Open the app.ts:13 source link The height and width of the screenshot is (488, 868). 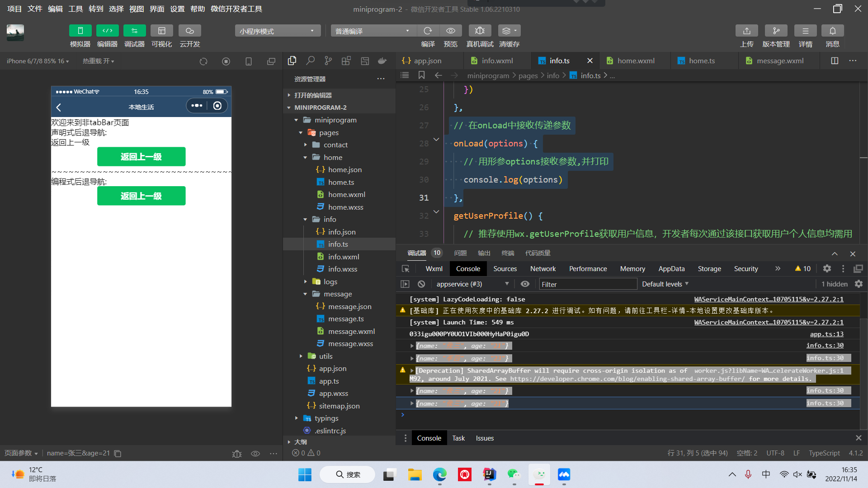[x=826, y=334]
